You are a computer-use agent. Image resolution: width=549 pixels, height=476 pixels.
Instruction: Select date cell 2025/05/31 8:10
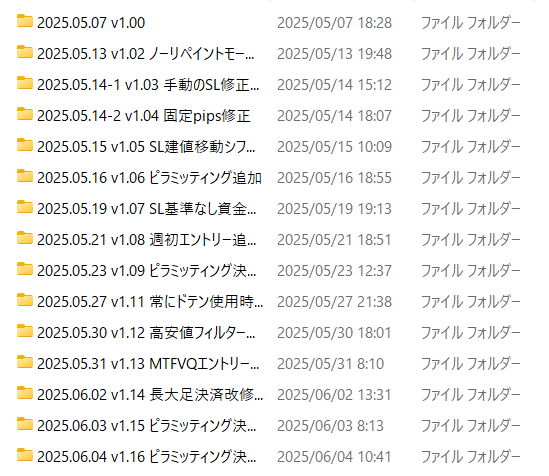click(331, 364)
